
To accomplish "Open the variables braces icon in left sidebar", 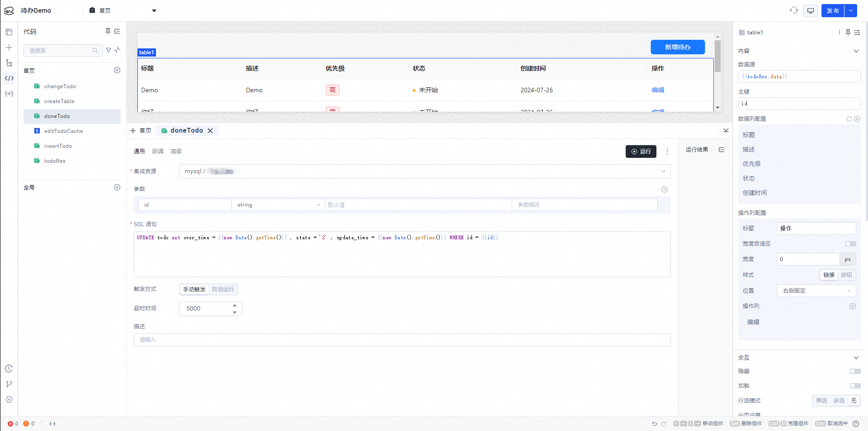I will (9, 94).
